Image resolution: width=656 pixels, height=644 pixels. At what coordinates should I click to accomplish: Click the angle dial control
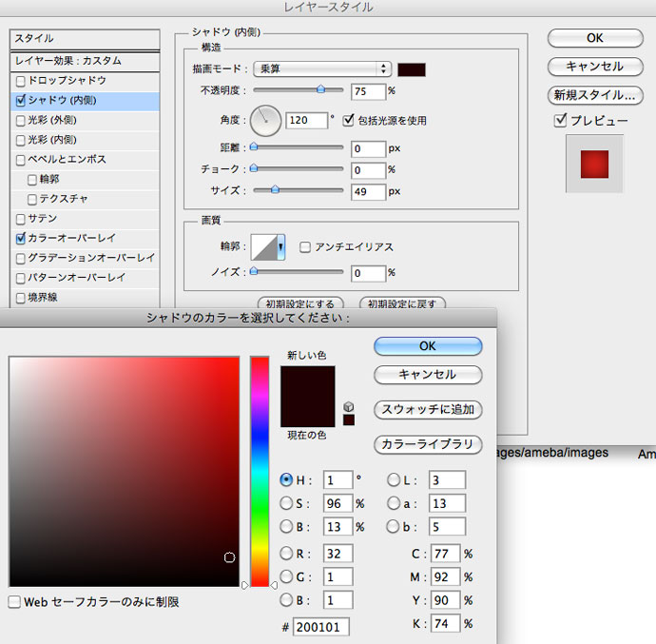click(x=266, y=121)
